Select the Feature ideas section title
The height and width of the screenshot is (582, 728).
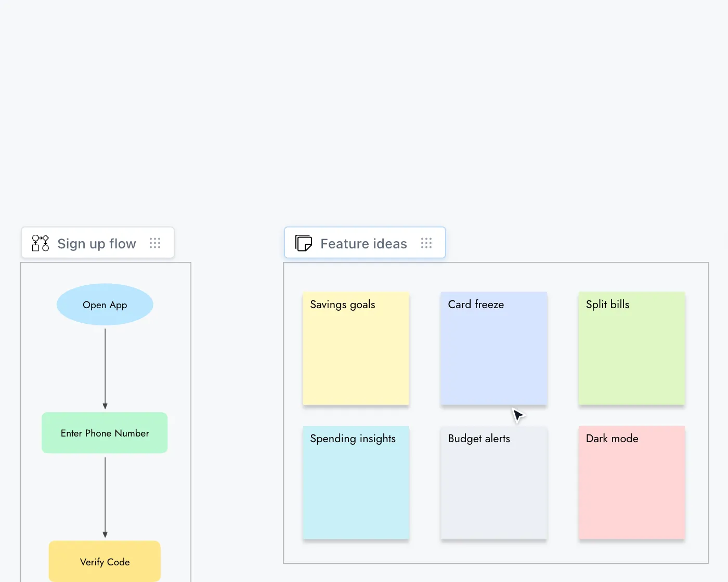363,244
